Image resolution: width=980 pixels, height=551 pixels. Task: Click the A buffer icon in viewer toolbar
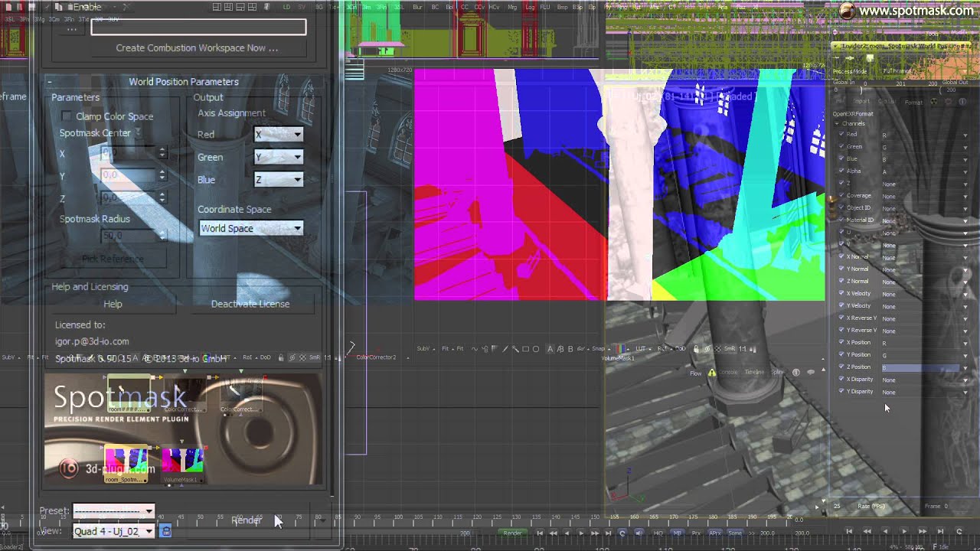click(550, 349)
